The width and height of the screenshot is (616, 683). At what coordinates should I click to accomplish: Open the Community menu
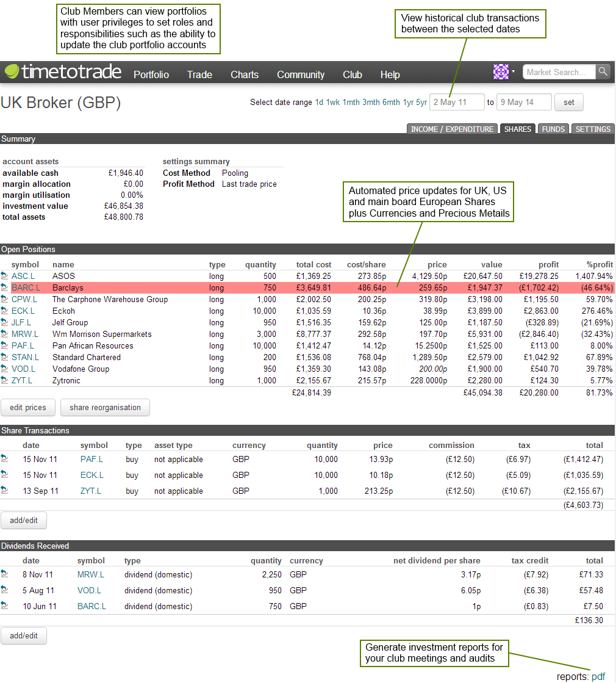point(300,74)
